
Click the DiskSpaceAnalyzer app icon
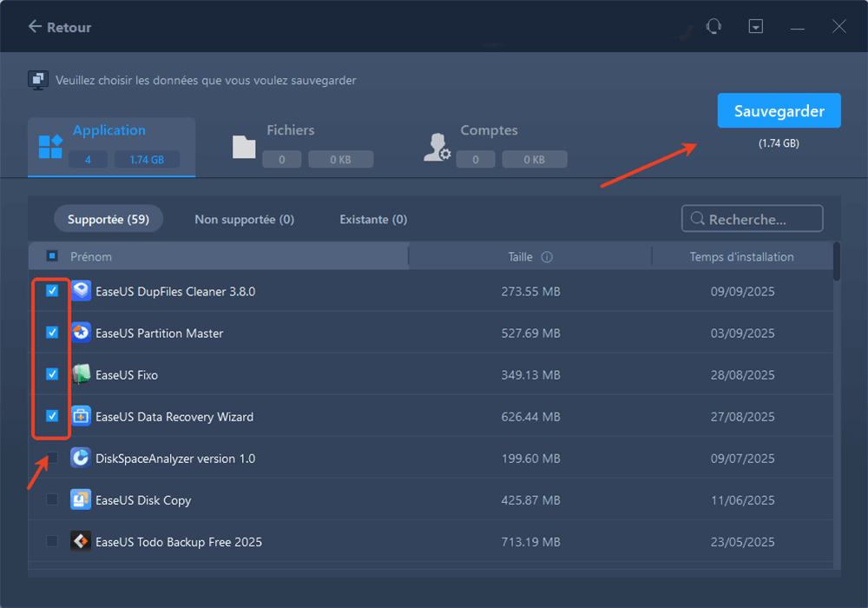[81, 458]
